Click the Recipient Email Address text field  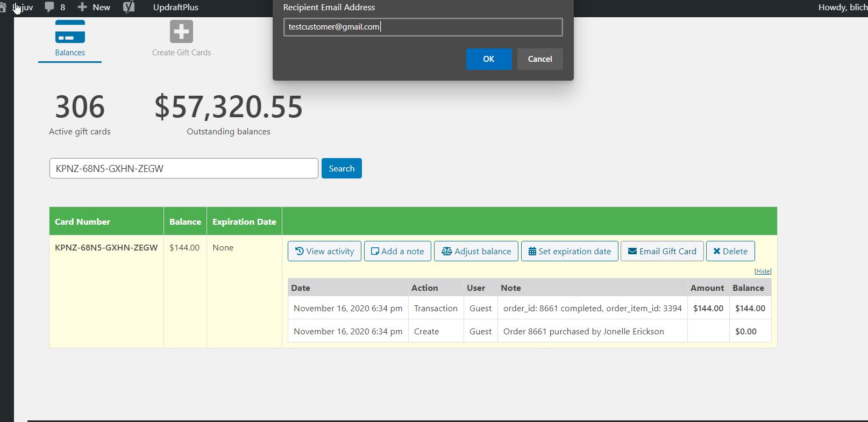[x=423, y=27]
